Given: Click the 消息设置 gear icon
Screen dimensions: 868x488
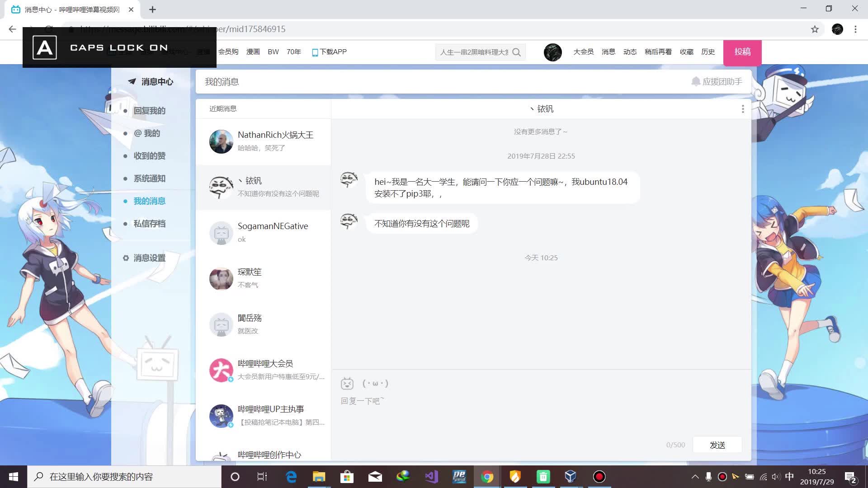Looking at the screenshot, I should point(126,258).
